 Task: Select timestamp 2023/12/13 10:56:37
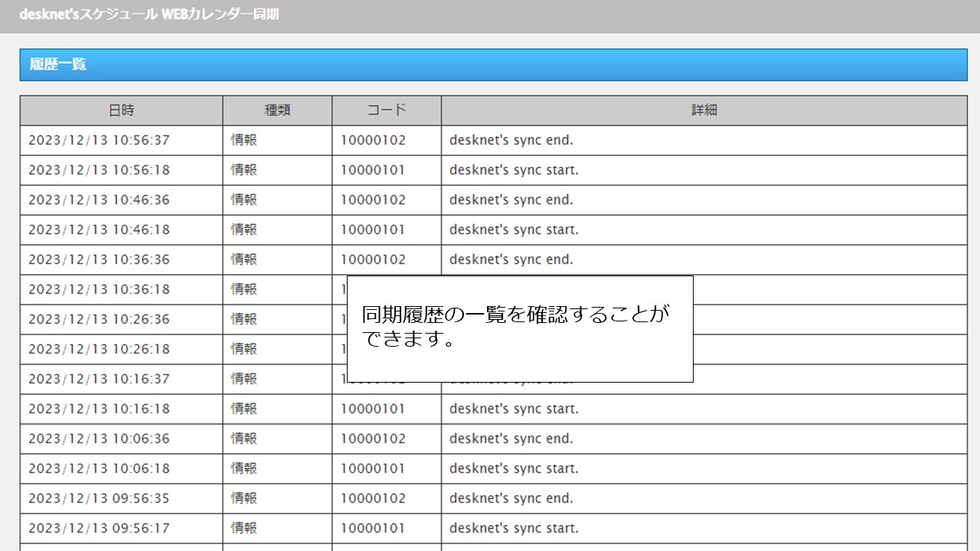point(99,140)
